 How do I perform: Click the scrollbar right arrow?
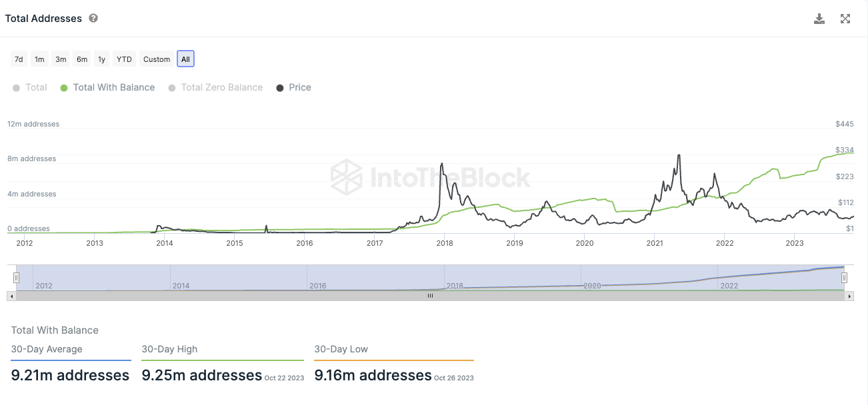[849, 296]
